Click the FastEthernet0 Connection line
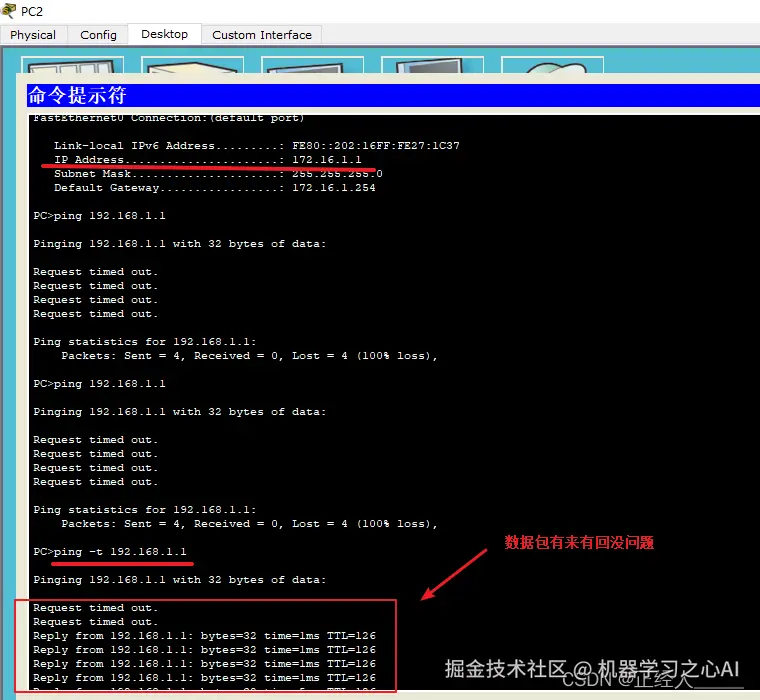Viewport: 760px width, 700px height. click(x=169, y=118)
